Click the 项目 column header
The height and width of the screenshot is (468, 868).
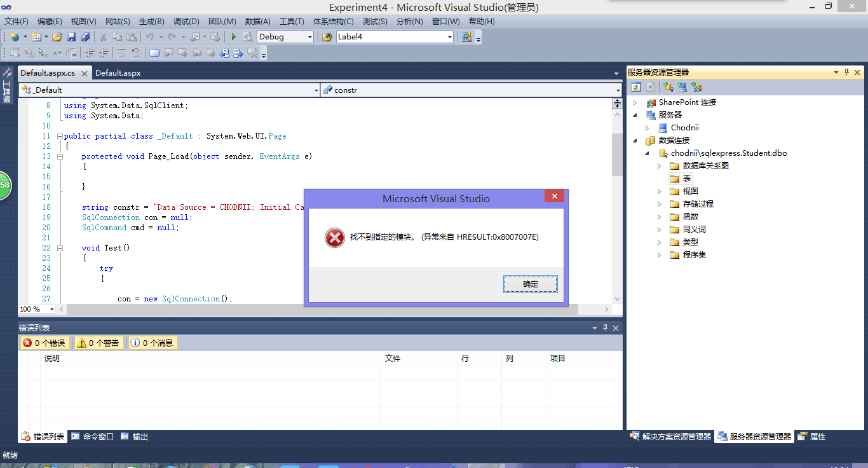[x=584, y=359]
